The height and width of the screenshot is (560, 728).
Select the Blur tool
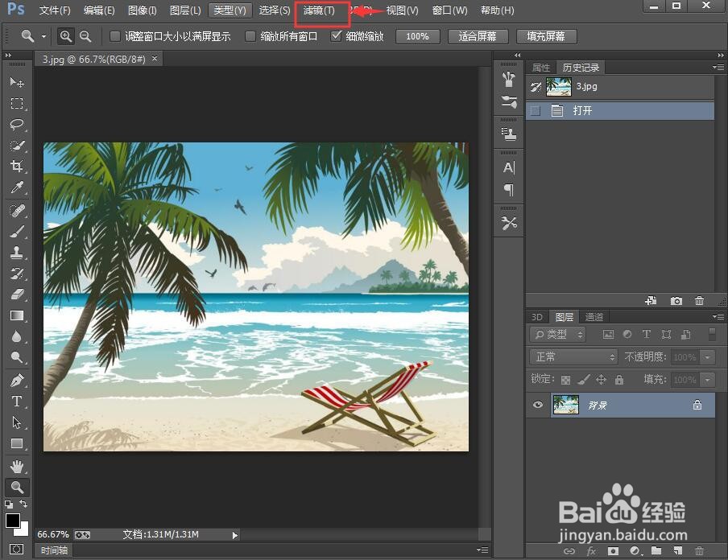pyautogui.click(x=17, y=336)
